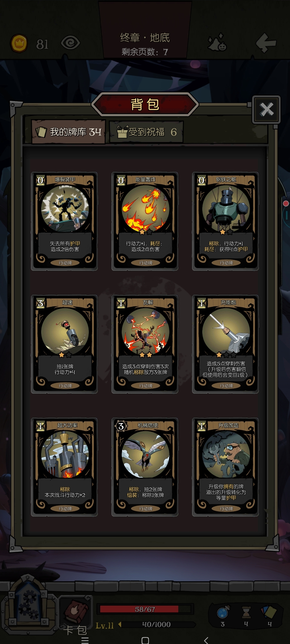Screen dimensions: 290x644
Task: Select the 超大功率 card
Action: 64,467
